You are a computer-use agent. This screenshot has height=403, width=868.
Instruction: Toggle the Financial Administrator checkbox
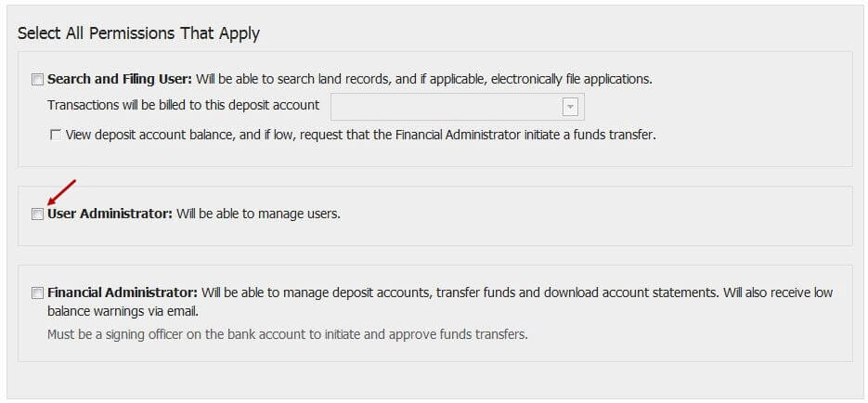click(x=37, y=293)
